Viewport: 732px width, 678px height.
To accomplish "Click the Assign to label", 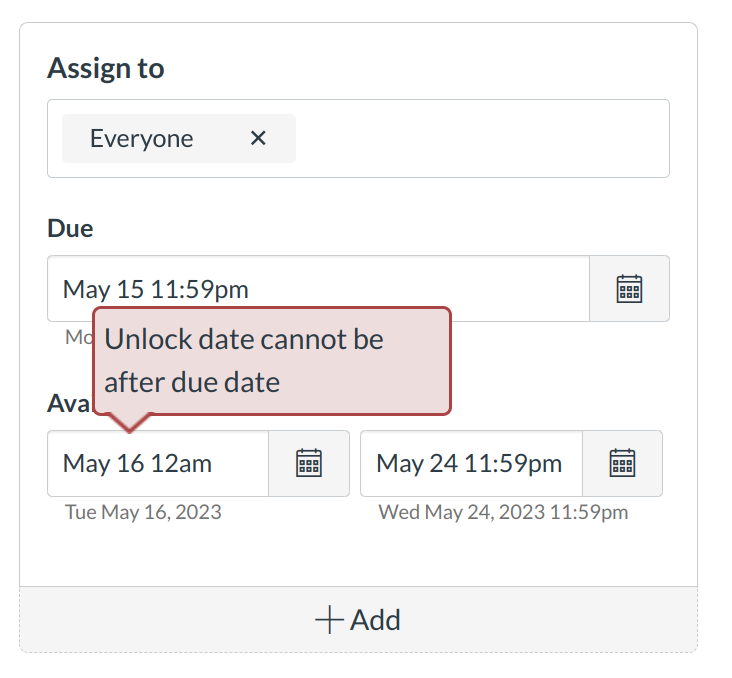I will pos(105,68).
